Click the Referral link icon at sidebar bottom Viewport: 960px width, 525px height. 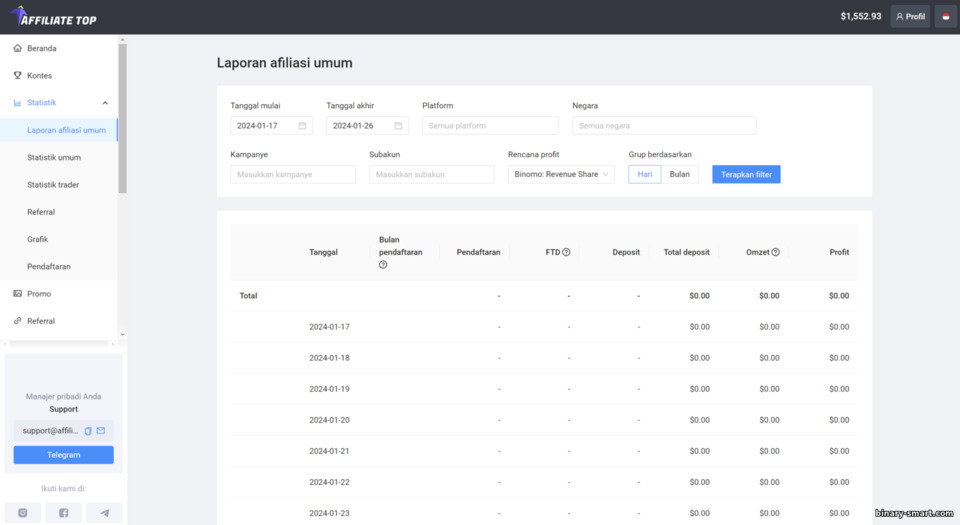(x=17, y=321)
